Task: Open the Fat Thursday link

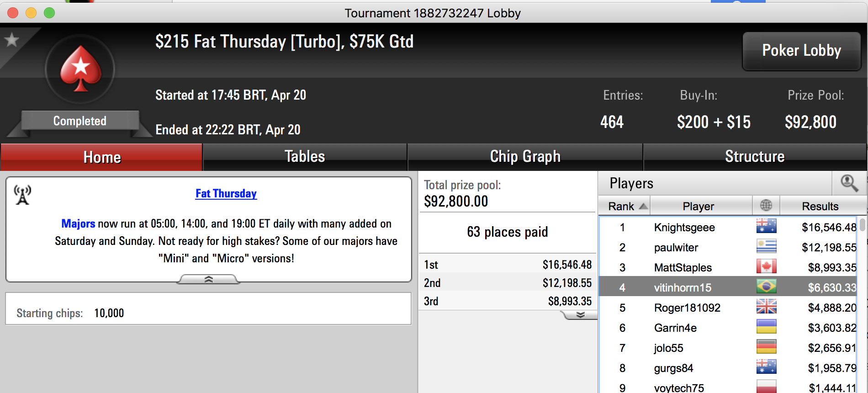Action: point(226,193)
